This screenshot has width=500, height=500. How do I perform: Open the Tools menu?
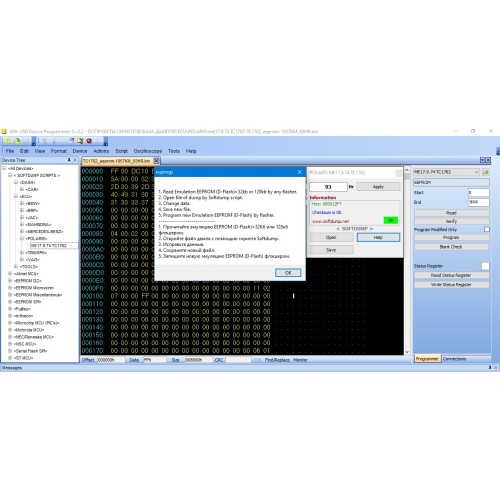pyautogui.click(x=174, y=151)
